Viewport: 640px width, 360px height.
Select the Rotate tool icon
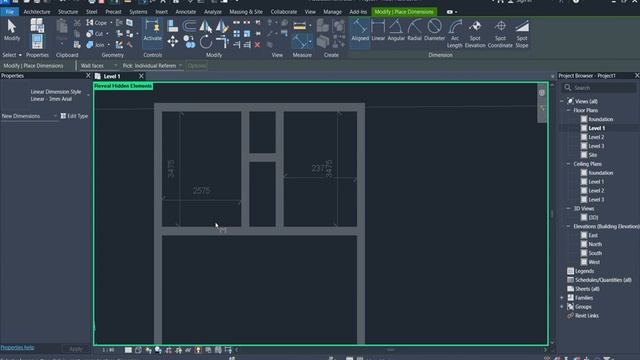[206, 41]
